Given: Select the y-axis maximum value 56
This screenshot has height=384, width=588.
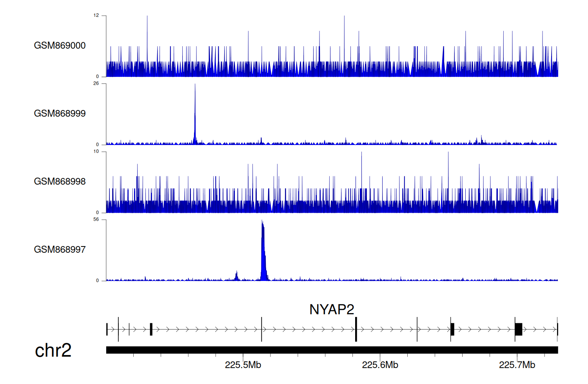Looking at the screenshot, I should coord(96,219).
